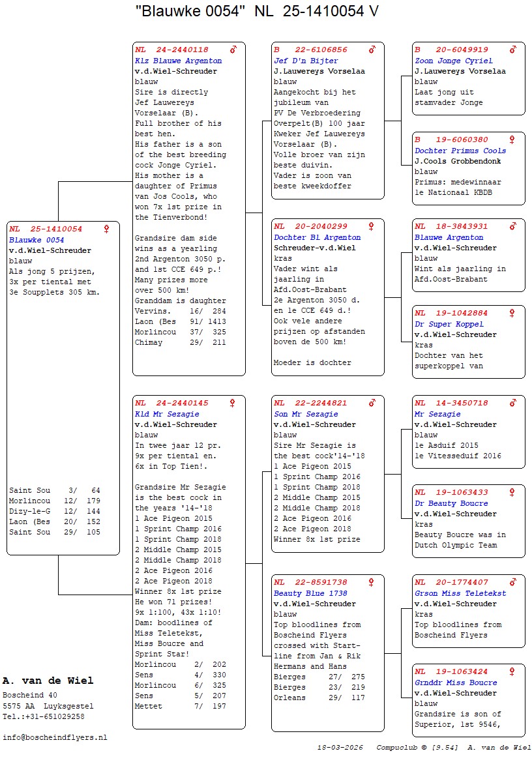Click the female symbol beside ring NL 24-2440145
This screenshot has height=764, width=532.
[x=233, y=404]
